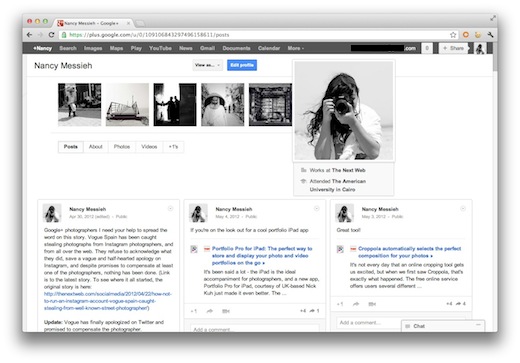Open Play in the Google bar
This screenshot has width=520, height=363.
pyautogui.click(x=136, y=48)
